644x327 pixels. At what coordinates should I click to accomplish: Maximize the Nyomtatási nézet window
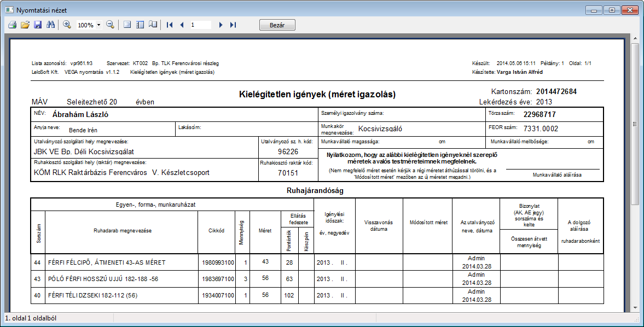(612, 10)
